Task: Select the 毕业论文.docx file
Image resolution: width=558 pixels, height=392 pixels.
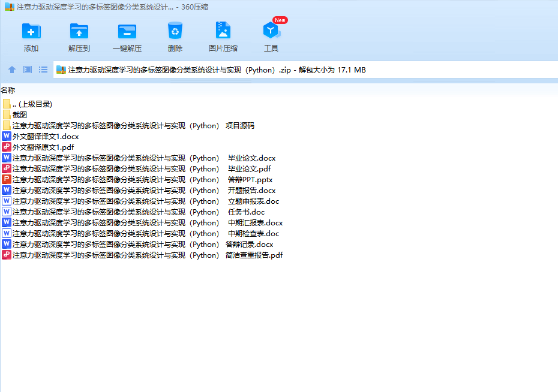Action: [x=139, y=158]
